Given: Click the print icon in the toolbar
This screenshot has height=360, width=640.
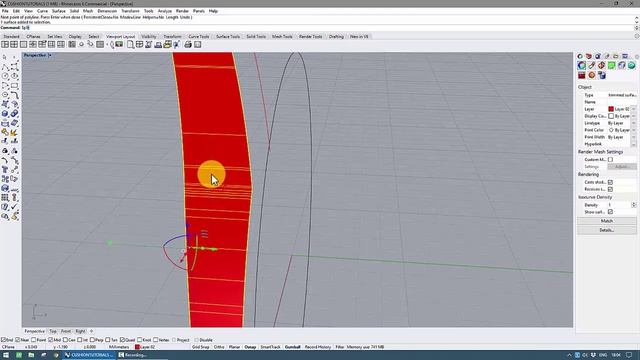Looking at the screenshot, I should tap(188, 44).
